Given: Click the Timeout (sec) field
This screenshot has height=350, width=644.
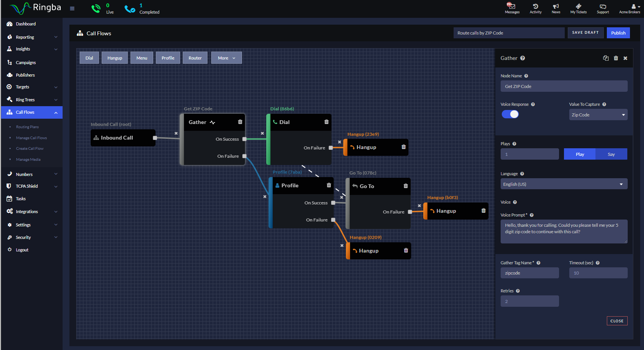Looking at the screenshot, I should [x=598, y=273].
